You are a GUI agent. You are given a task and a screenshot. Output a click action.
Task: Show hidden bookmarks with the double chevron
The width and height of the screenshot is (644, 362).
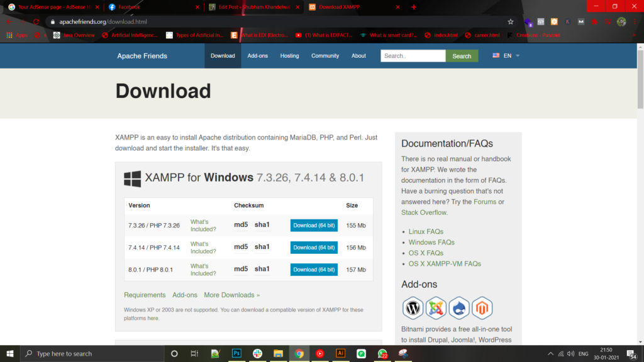tap(634, 35)
